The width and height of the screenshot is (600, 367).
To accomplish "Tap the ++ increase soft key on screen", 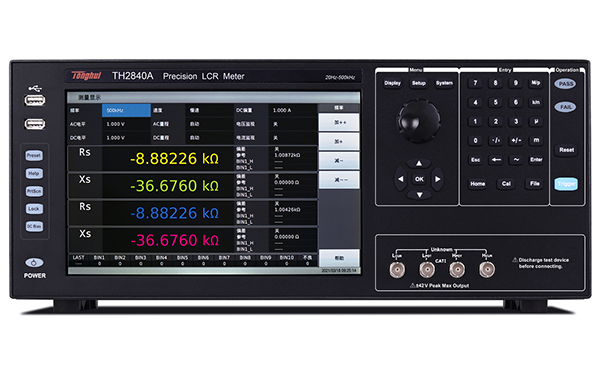I will (x=339, y=122).
